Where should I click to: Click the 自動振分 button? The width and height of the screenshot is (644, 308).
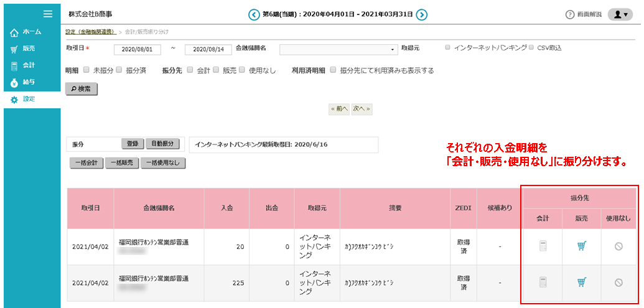tap(163, 144)
